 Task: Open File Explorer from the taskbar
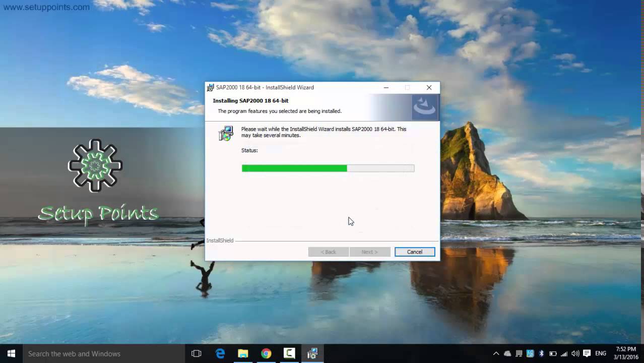pos(243,353)
